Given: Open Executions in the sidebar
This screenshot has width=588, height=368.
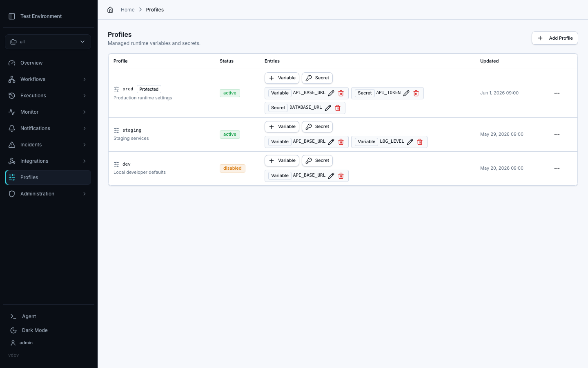Looking at the screenshot, I should tap(48, 96).
